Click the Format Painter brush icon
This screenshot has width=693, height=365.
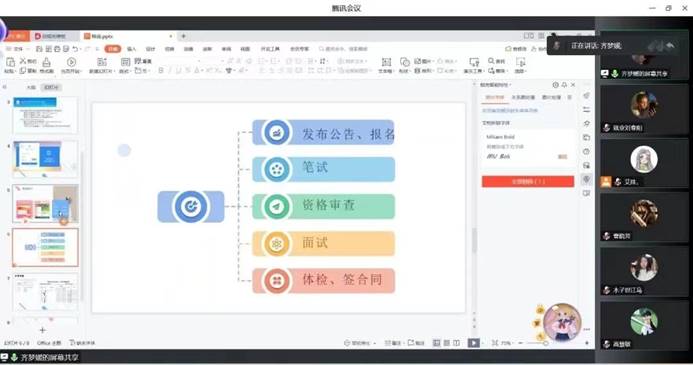[x=46, y=62]
